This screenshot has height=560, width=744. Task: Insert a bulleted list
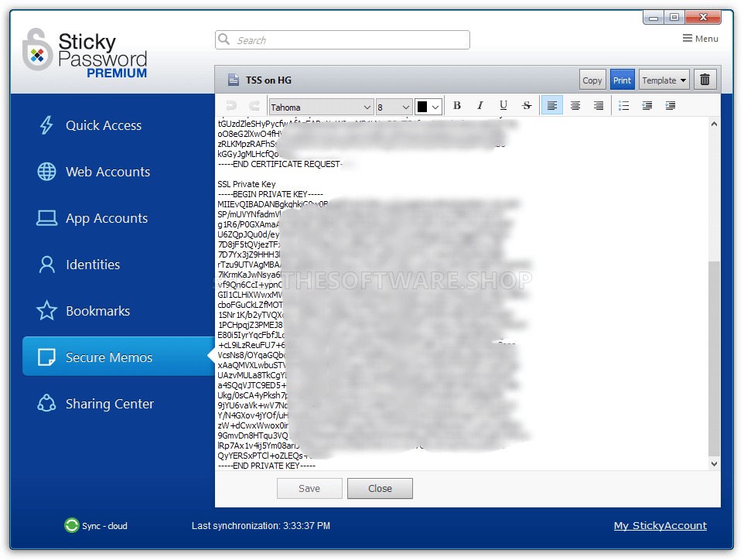(624, 105)
